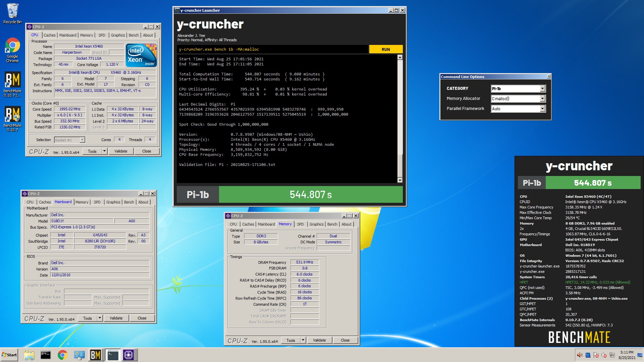Image resolution: width=644 pixels, height=362 pixels.
Task: Open BenchMate 0.10.7.1 desktop shortcut
Action: 12,84
